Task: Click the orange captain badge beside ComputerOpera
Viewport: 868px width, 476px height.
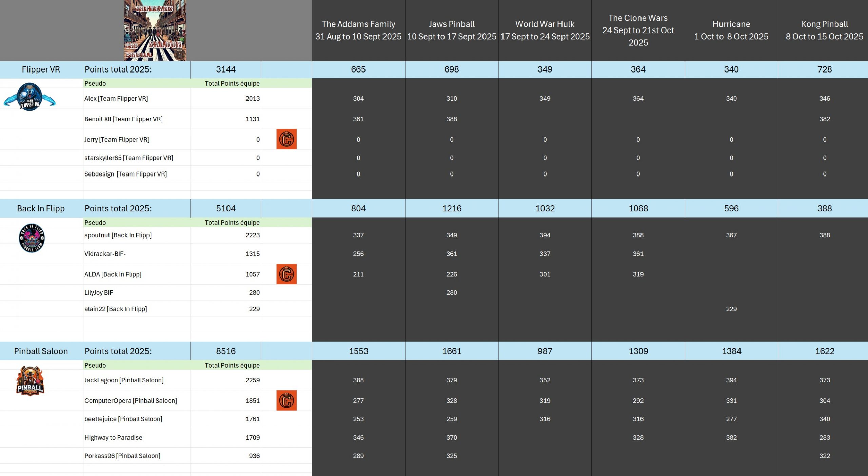Action: pyautogui.click(x=287, y=400)
